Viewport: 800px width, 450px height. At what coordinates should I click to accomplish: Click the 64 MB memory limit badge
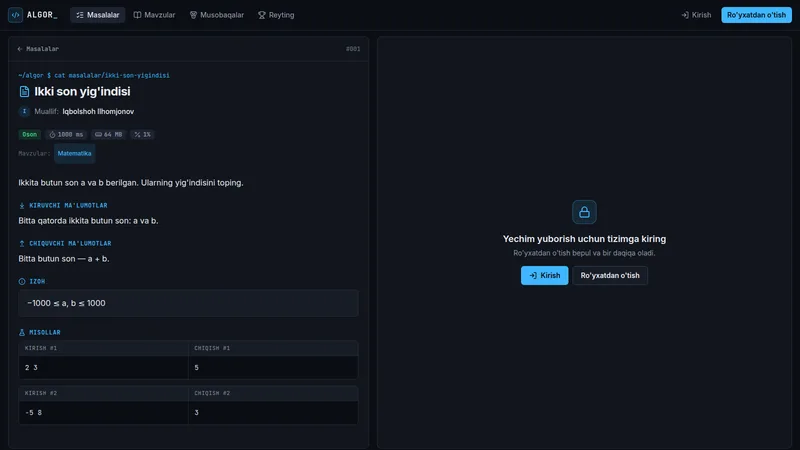[109, 135]
